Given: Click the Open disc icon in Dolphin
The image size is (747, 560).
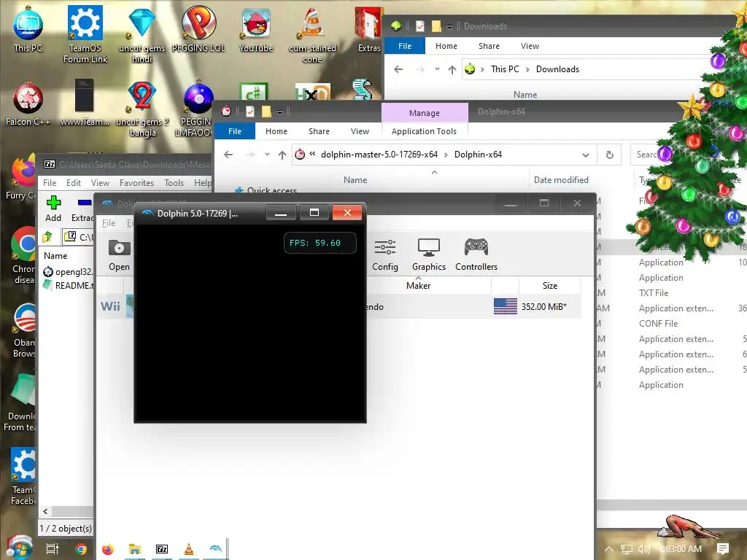Looking at the screenshot, I should 119,254.
